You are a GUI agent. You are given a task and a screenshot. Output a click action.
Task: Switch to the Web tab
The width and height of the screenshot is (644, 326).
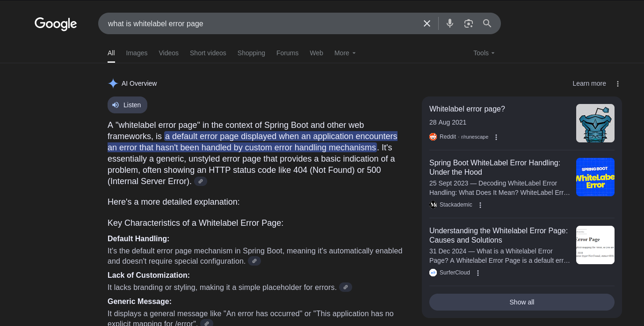pyautogui.click(x=317, y=53)
